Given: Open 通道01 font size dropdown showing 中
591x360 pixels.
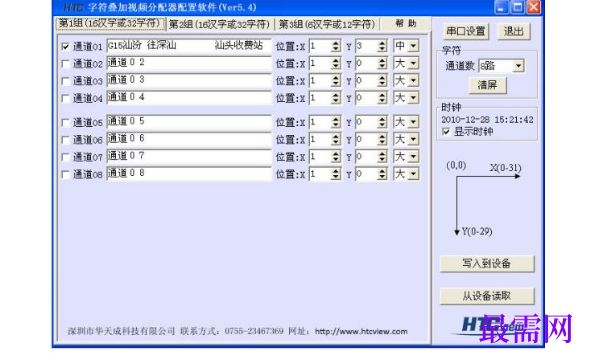Looking at the screenshot, I should [x=413, y=46].
